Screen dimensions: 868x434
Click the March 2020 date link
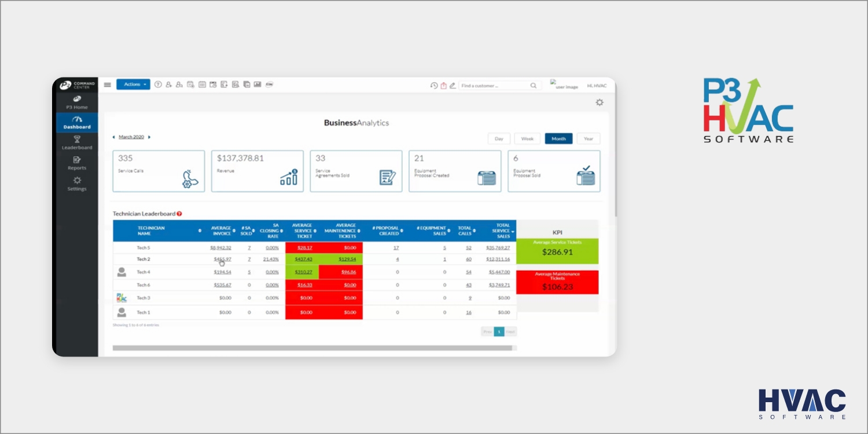tap(131, 137)
